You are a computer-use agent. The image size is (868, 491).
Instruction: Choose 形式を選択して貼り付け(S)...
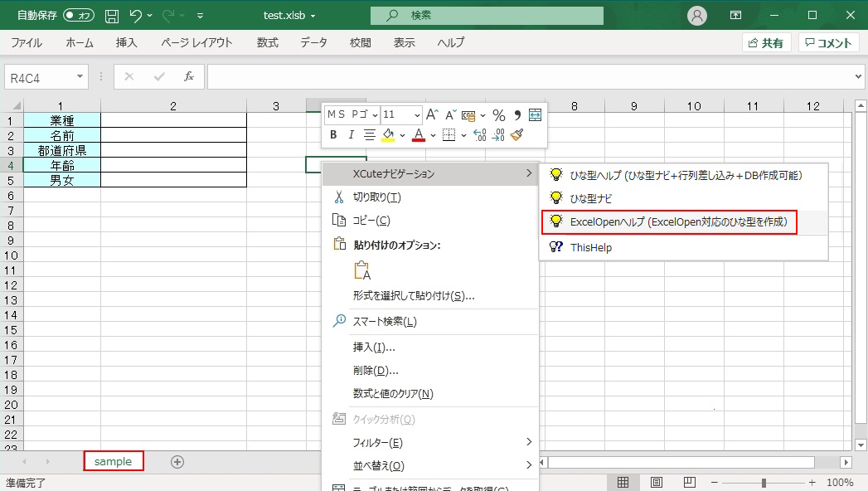(x=429, y=296)
